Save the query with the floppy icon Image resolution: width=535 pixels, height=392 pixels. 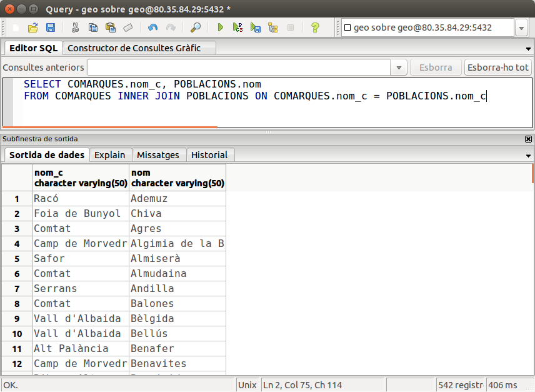(51, 28)
